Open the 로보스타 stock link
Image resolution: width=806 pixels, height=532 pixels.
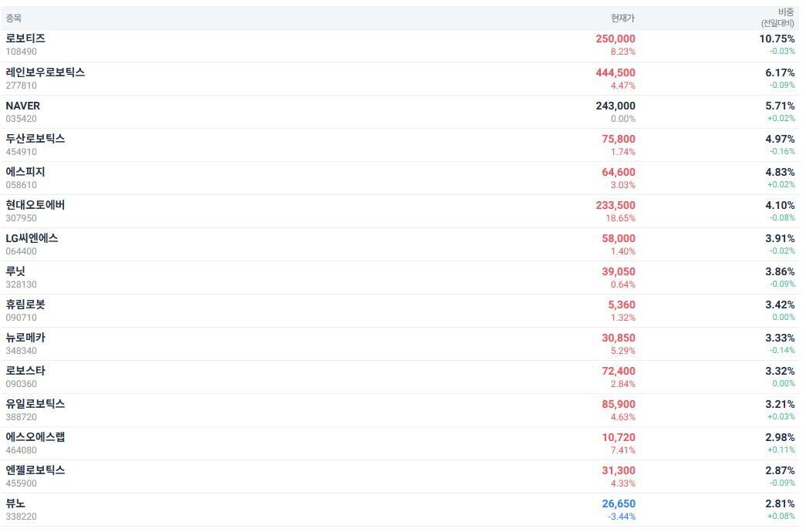click(x=25, y=371)
